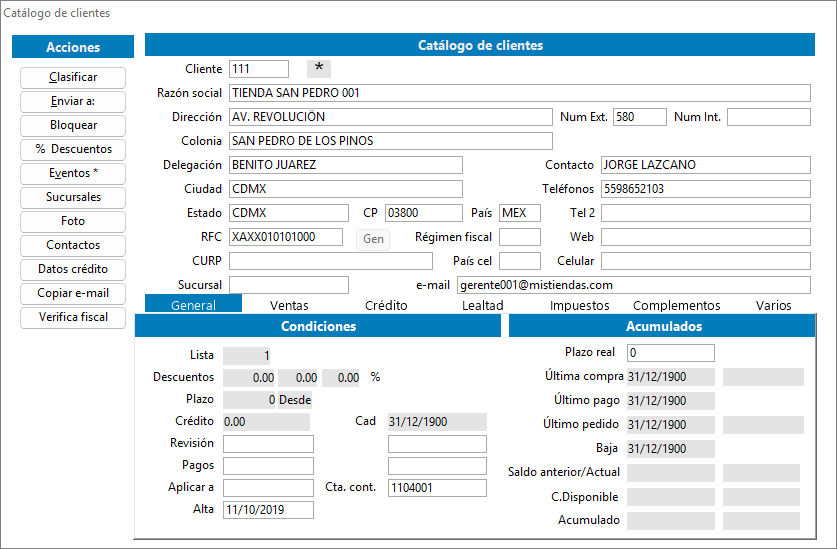
Task: Click the Acciones panel header
Action: [x=73, y=47]
